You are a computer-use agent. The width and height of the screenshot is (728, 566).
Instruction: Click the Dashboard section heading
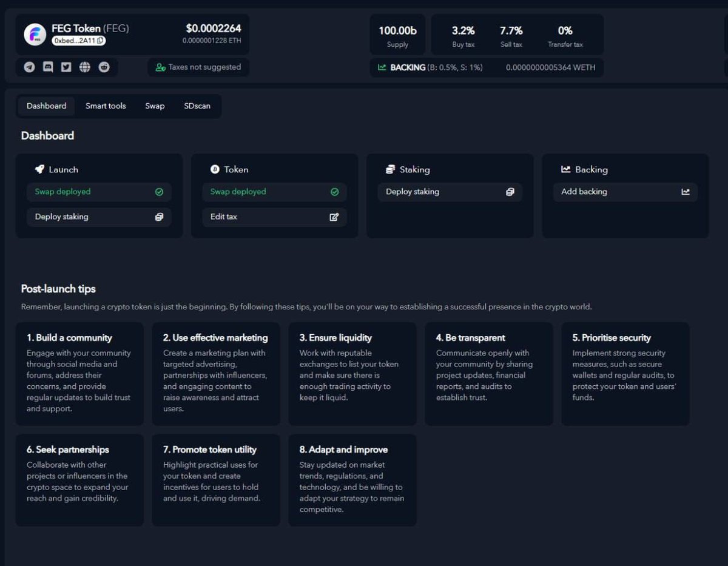tap(47, 136)
